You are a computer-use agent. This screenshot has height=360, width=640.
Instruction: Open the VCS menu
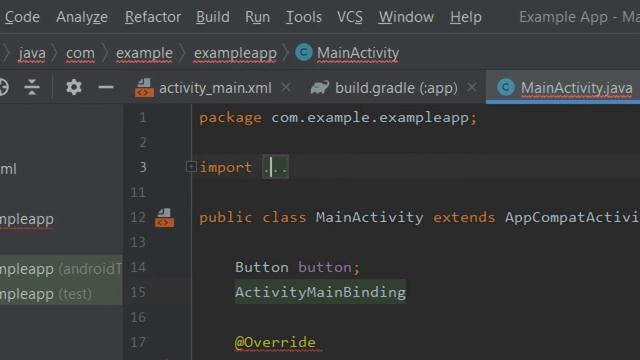(x=349, y=17)
